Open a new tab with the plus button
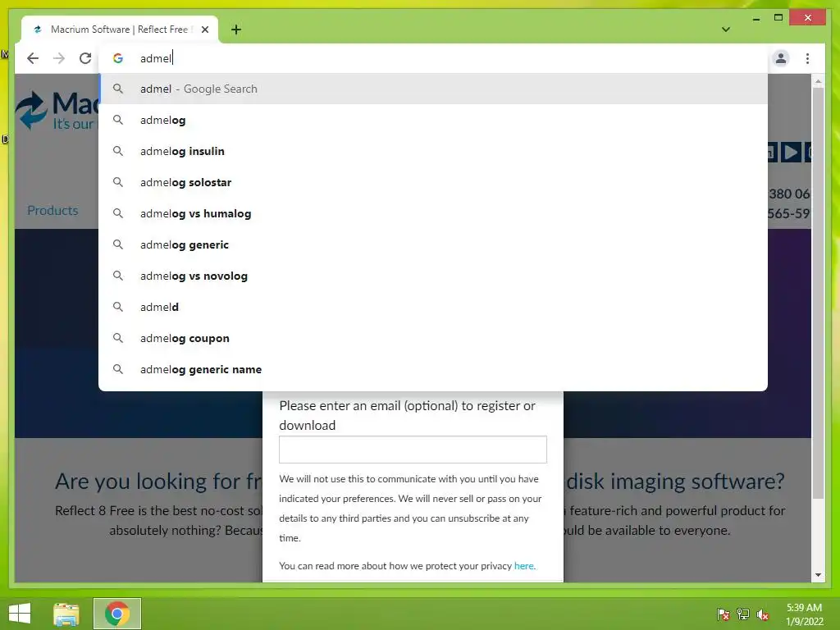840x630 pixels. pos(236,30)
